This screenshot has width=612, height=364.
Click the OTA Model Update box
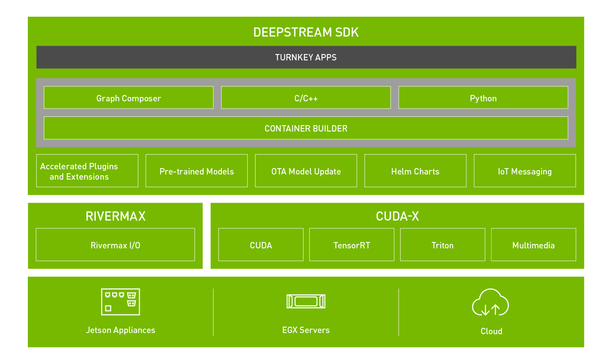(x=306, y=171)
